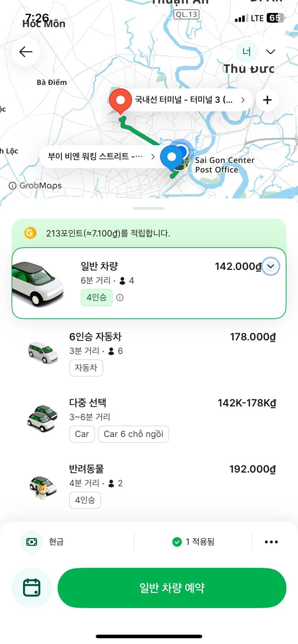298x644 pixels.
Task: Tap the bottom sheet handle bar
Action: coord(149,208)
